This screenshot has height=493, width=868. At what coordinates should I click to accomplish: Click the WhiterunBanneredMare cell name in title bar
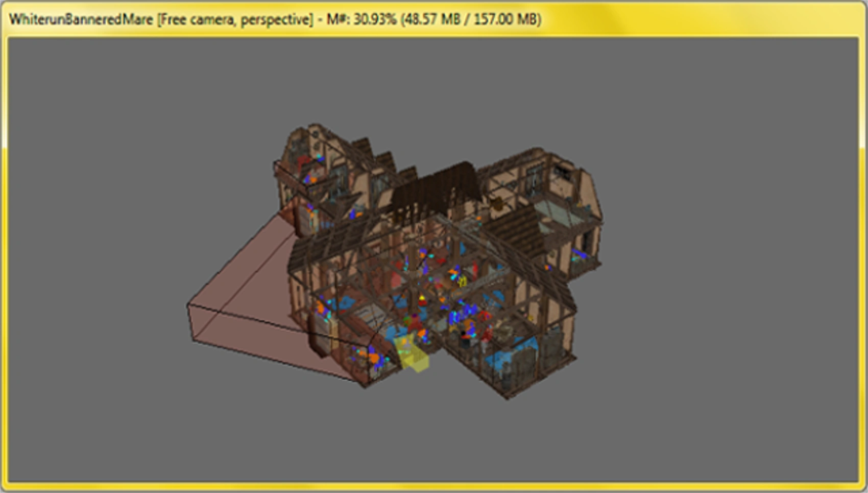pyautogui.click(x=81, y=19)
